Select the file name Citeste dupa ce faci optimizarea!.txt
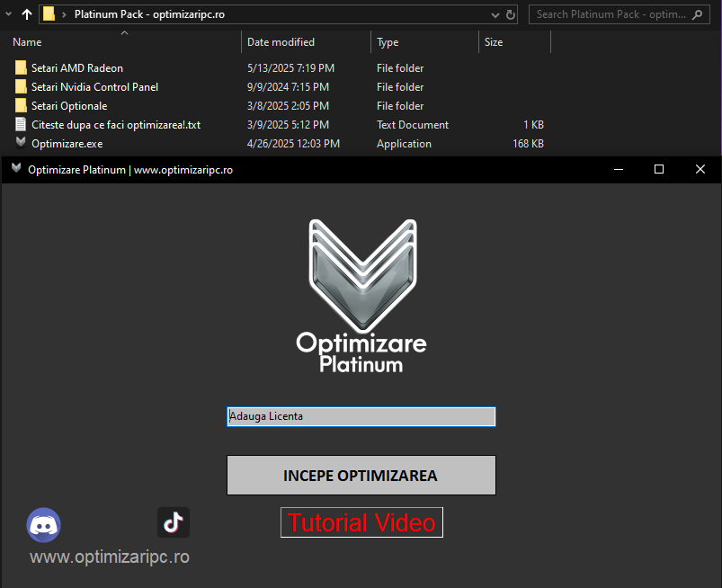The image size is (722, 588). pos(116,125)
